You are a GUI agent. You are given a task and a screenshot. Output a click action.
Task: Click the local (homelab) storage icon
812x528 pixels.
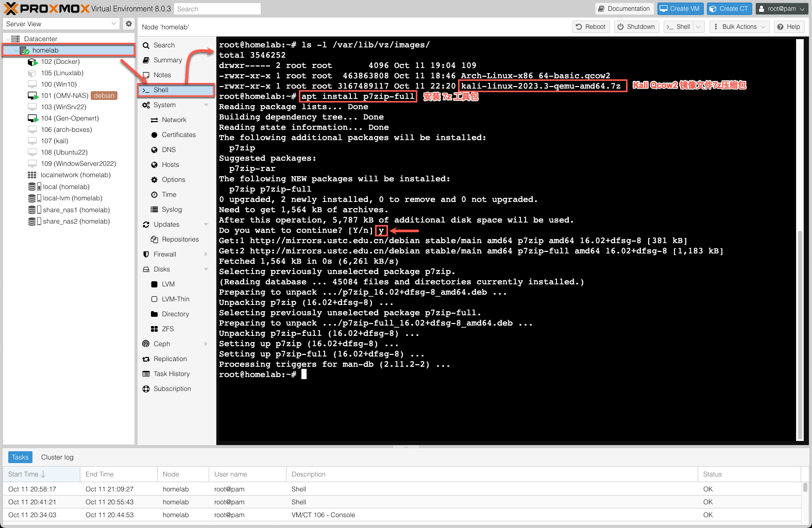tap(35, 187)
